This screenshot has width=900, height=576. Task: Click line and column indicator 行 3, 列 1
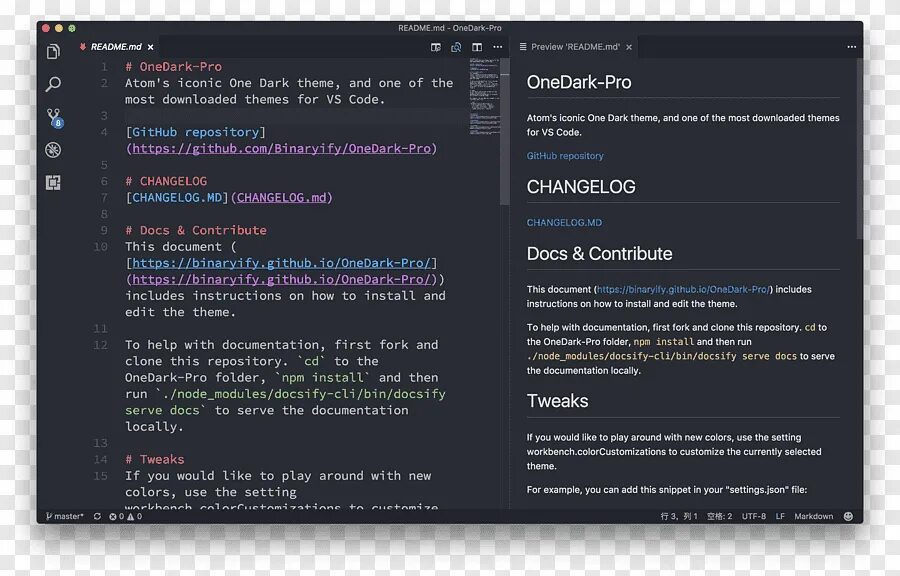pyautogui.click(x=679, y=516)
